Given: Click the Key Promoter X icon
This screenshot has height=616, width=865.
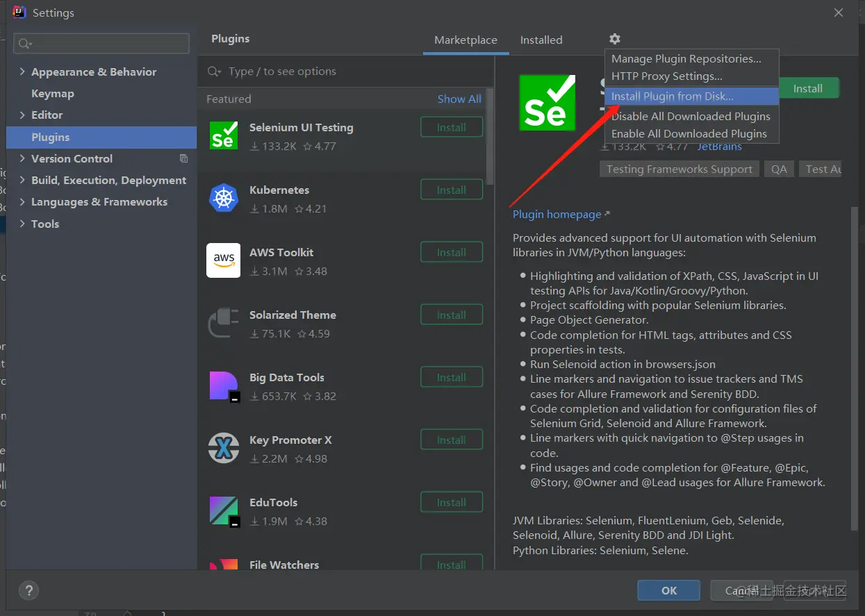Looking at the screenshot, I should (x=224, y=448).
